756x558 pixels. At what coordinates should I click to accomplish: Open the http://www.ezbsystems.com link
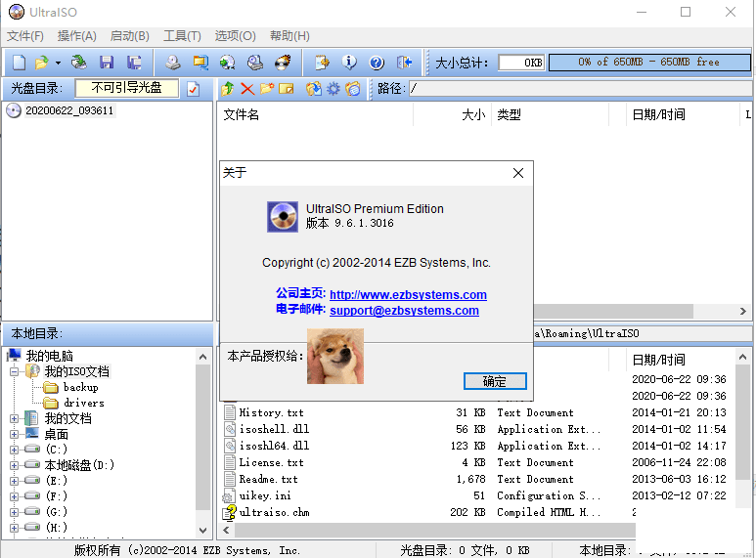pyautogui.click(x=408, y=294)
